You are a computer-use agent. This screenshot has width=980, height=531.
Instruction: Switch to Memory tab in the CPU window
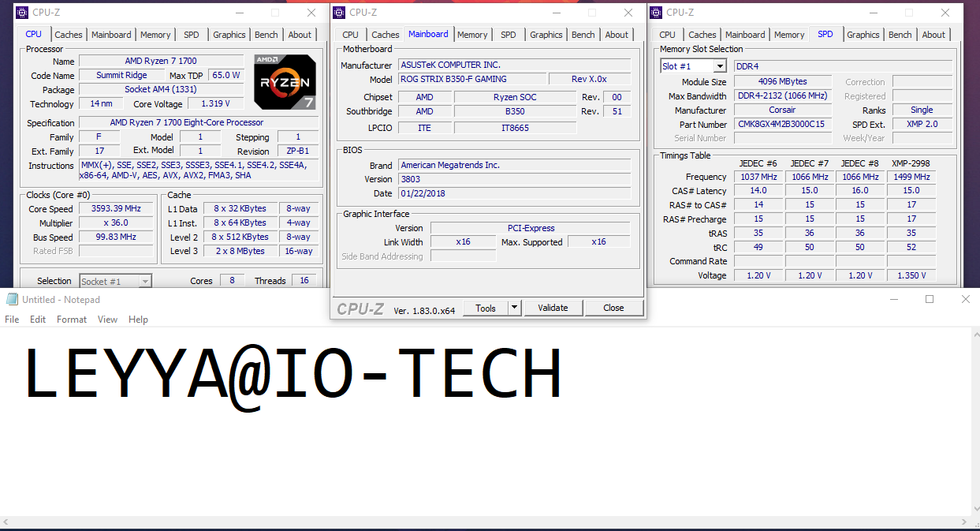point(155,35)
